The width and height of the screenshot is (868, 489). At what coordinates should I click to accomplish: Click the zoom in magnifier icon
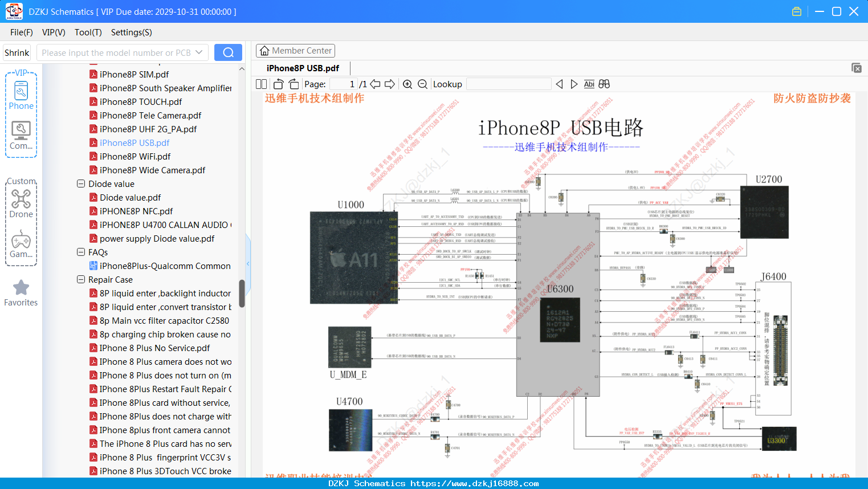(x=407, y=84)
